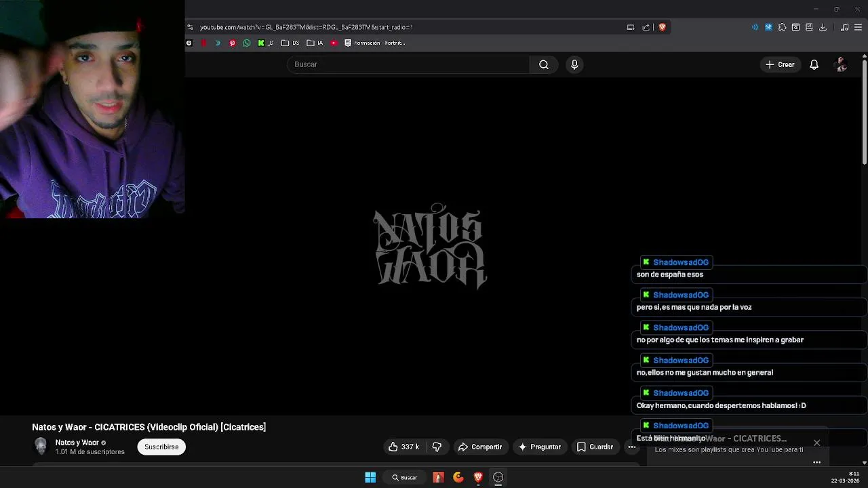Click the blue sound-waves extension icon
The image size is (868, 488).
(755, 27)
